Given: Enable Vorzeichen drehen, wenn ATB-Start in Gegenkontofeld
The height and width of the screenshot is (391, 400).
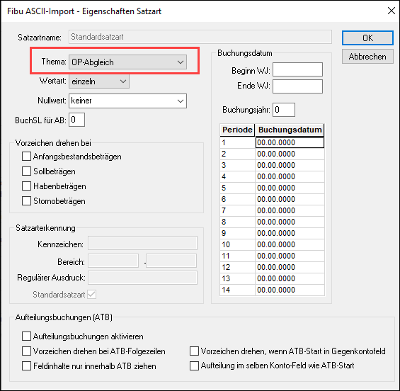Looking at the screenshot, I should point(194,351).
